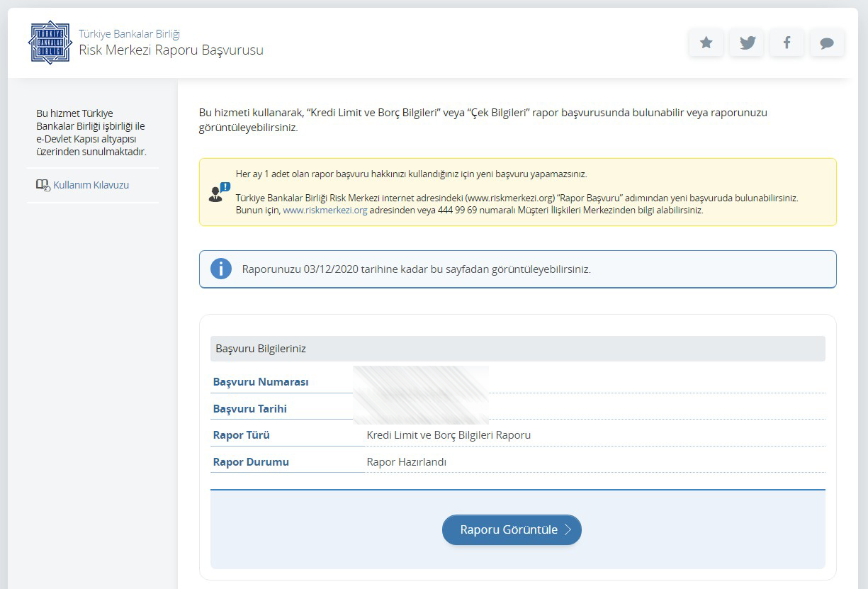Select the Kredi Limit ve Borç Bilgileri Raporu value
The width and height of the screenshot is (868, 589).
click(449, 435)
